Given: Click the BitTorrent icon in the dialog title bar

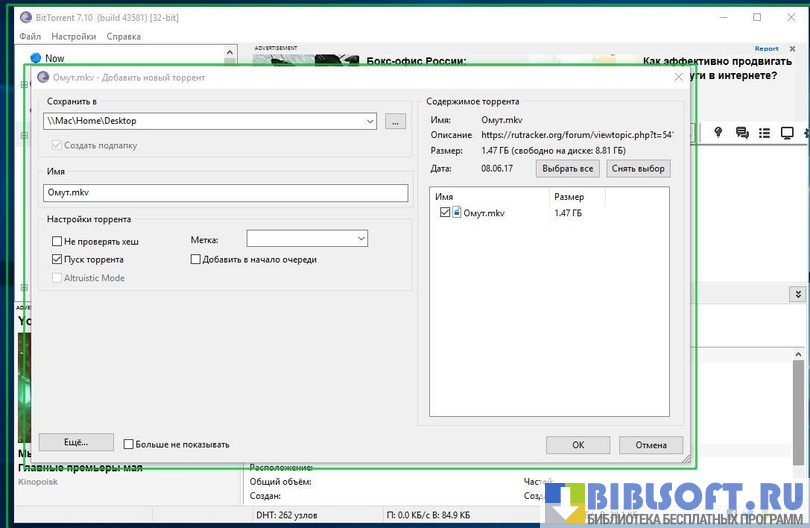Looking at the screenshot, I should pos(42,77).
